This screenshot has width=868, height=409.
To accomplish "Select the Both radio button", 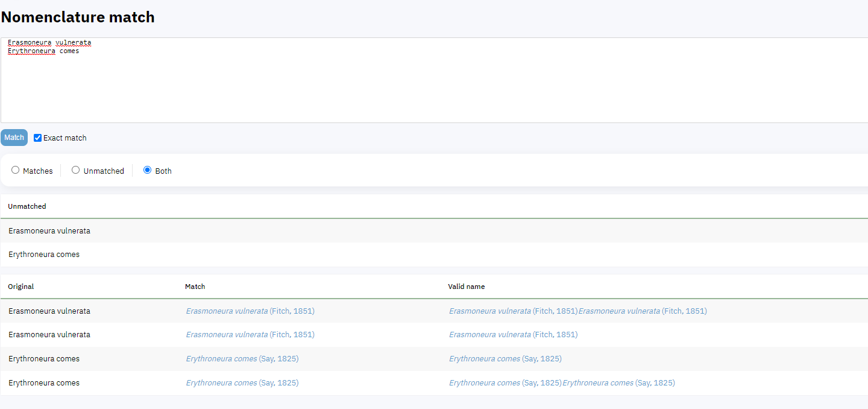I will 147,170.
